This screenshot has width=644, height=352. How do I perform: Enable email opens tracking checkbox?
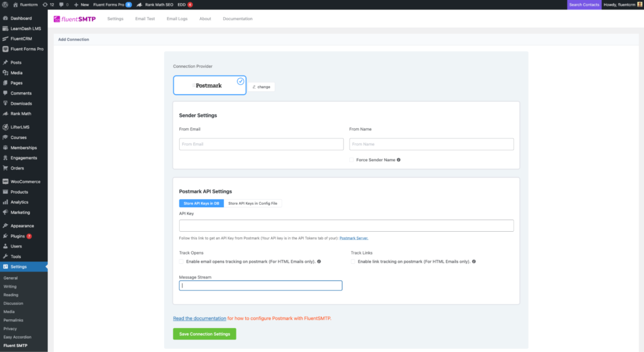[x=182, y=261]
